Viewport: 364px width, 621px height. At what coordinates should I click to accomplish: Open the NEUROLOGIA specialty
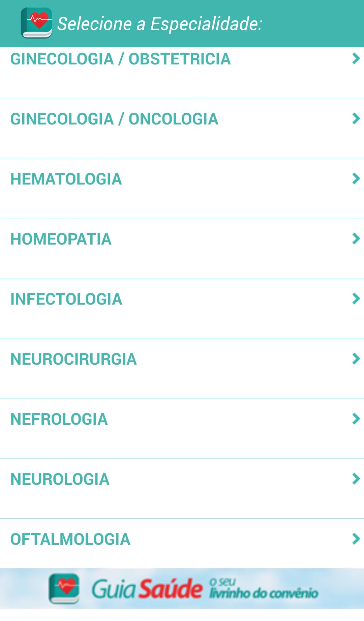[60, 480]
